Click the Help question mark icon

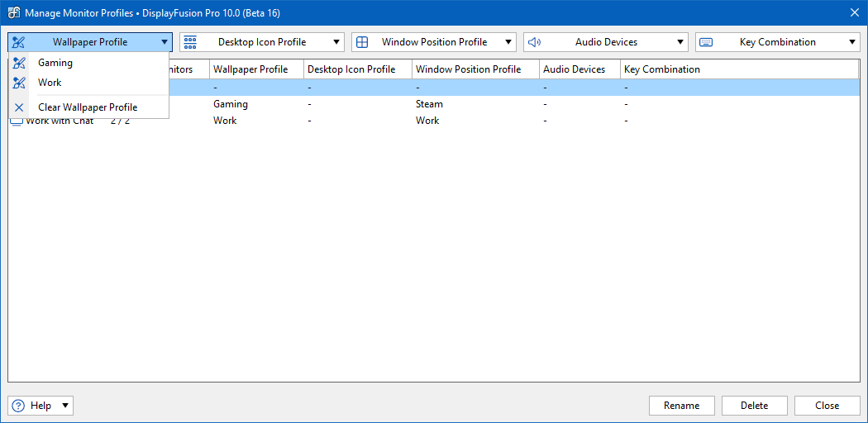(x=18, y=406)
